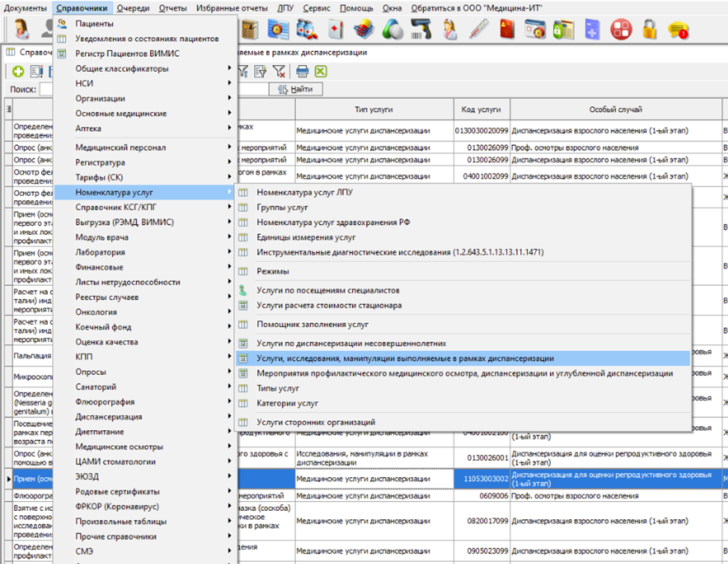Viewport: 728px width, 564px height.
Task: Open the chat message alert icon
Action: [x=679, y=31]
